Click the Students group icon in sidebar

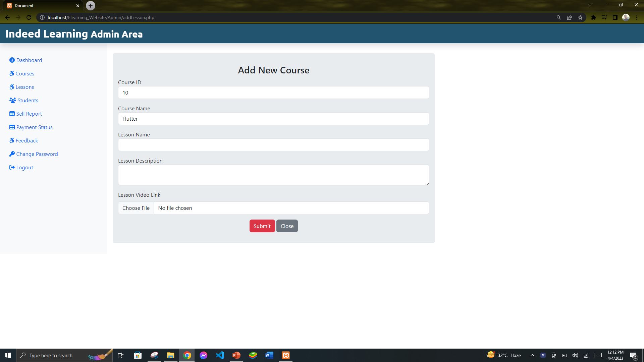tap(12, 100)
